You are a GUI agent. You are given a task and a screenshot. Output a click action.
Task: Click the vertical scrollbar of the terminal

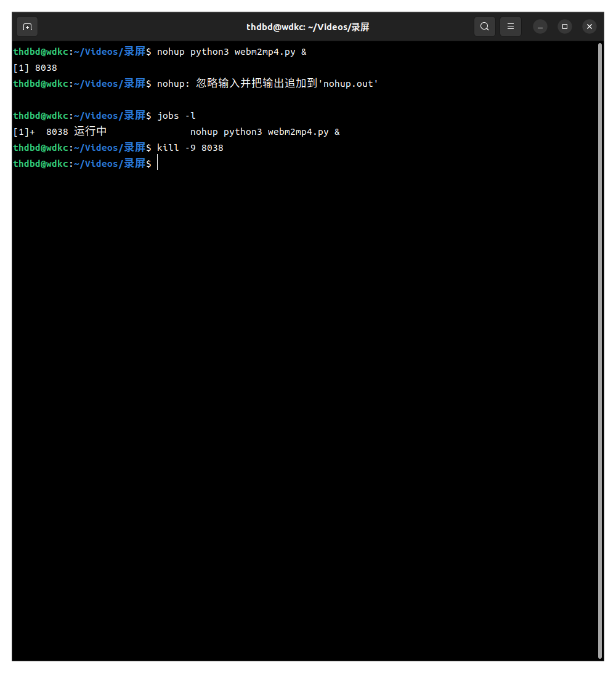(x=600, y=351)
